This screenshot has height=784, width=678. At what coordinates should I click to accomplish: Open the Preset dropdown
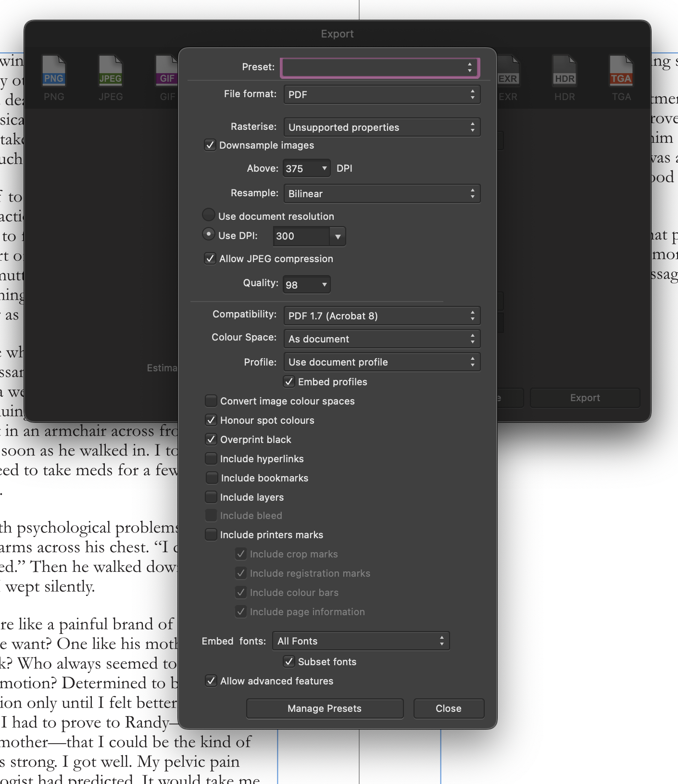[x=380, y=67]
